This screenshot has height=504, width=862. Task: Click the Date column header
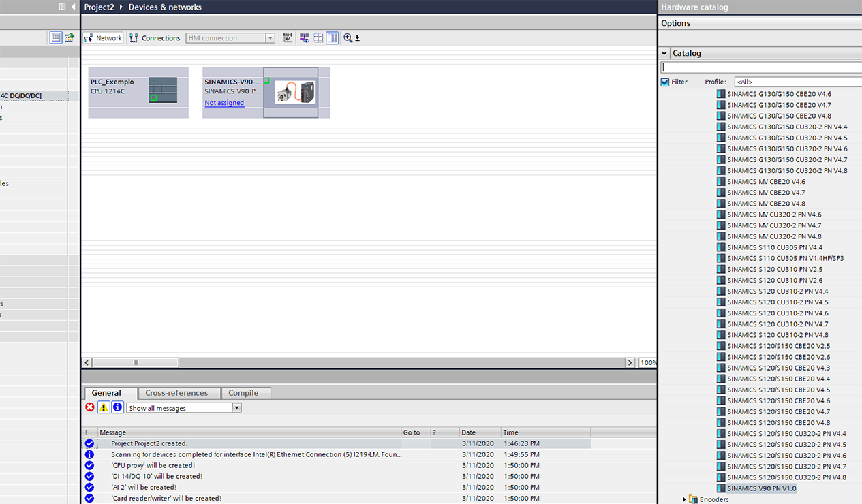[480, 432]
